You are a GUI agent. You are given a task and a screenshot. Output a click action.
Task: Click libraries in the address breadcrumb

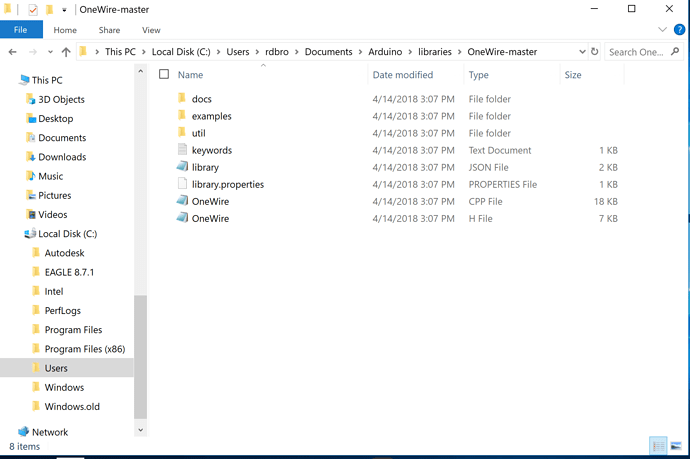(435, 52)
